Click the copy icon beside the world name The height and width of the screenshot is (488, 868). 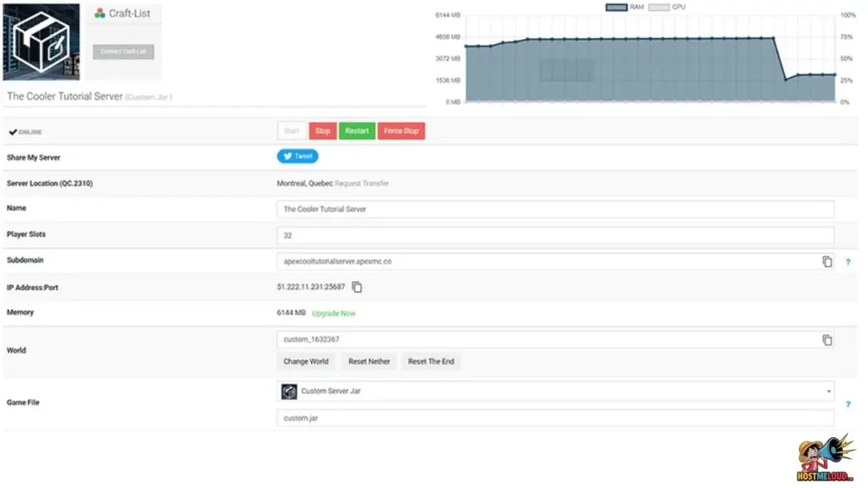pos(826,340)
